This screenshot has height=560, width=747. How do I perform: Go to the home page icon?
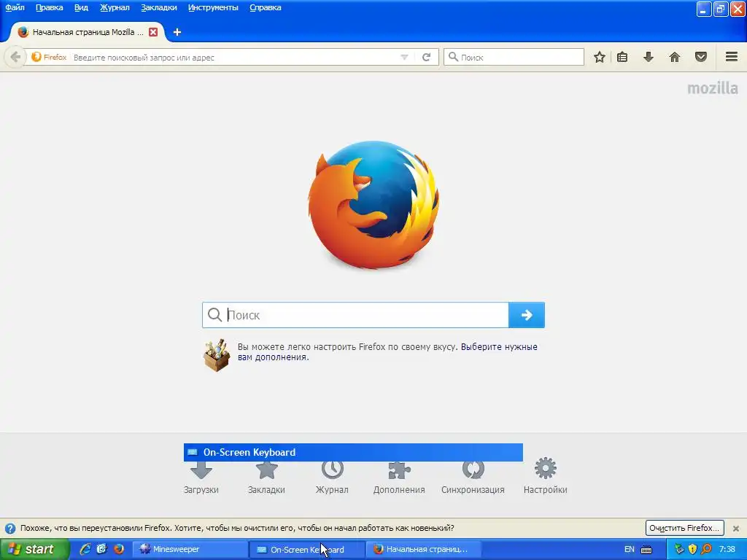(675, 57)
